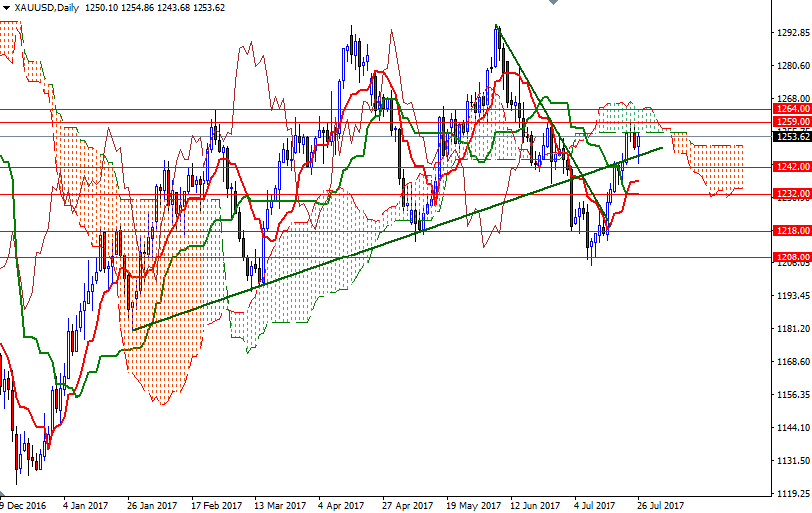Click the 1131.50 price scale value
Image resolution: width=812 pixels, height=513 pixels.
(793, 461)
